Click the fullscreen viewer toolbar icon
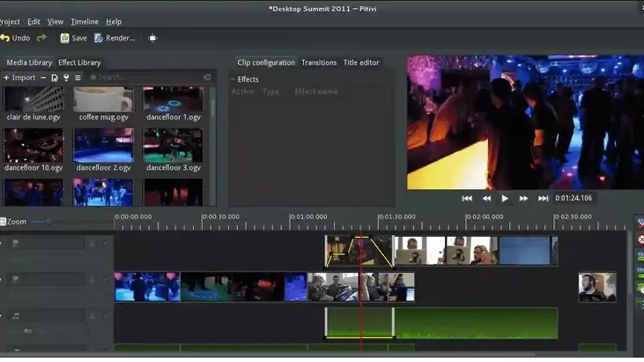 click(153, 38)
